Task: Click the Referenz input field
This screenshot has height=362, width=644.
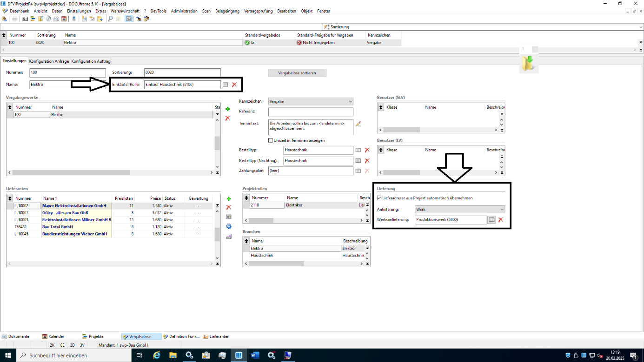Action: (x=311, y=112)
